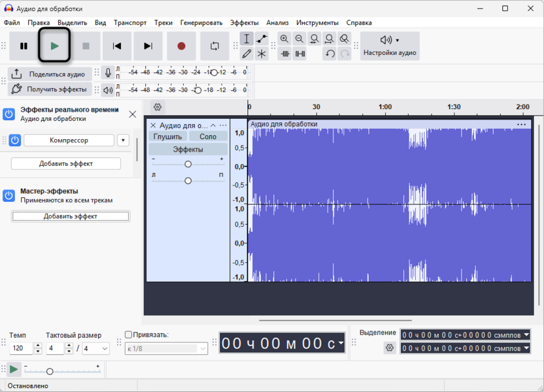This screenshot has height=392, width=544.
Task: Start playback with the green Play button
Action: click(54, 46)
